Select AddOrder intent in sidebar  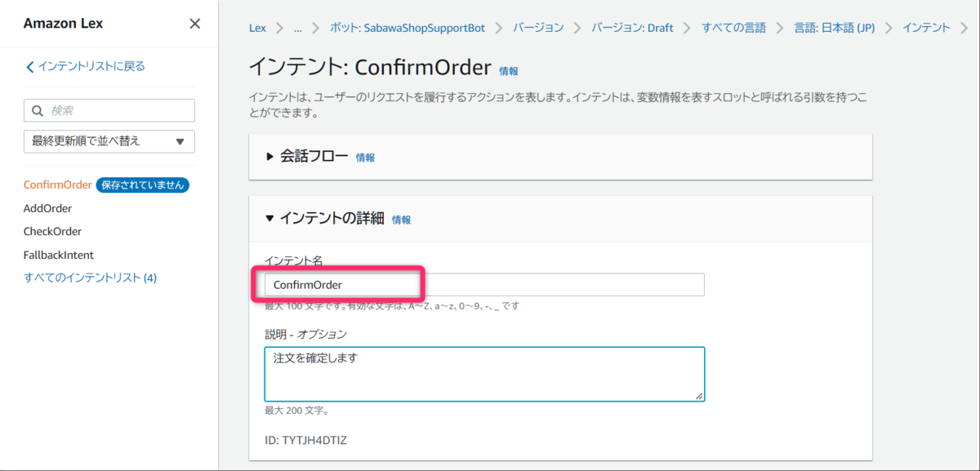click(x=47, y=208)
